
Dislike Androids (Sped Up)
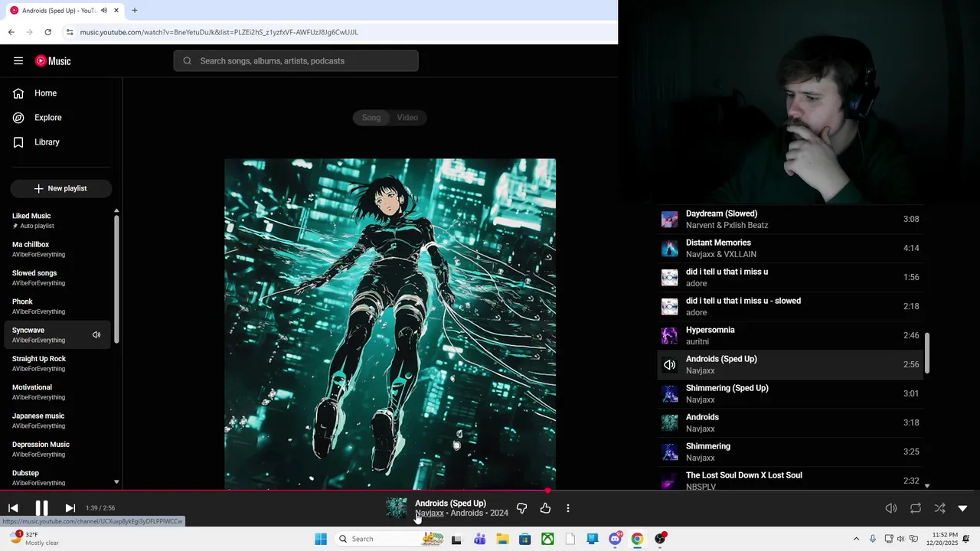(521, 508)
